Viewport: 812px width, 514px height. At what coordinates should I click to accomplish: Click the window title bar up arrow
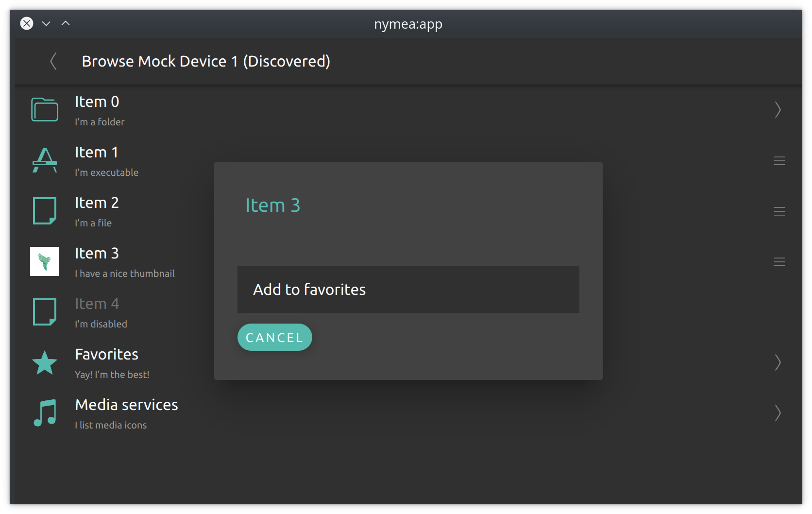pyautogui.click(x=66, y=23)
